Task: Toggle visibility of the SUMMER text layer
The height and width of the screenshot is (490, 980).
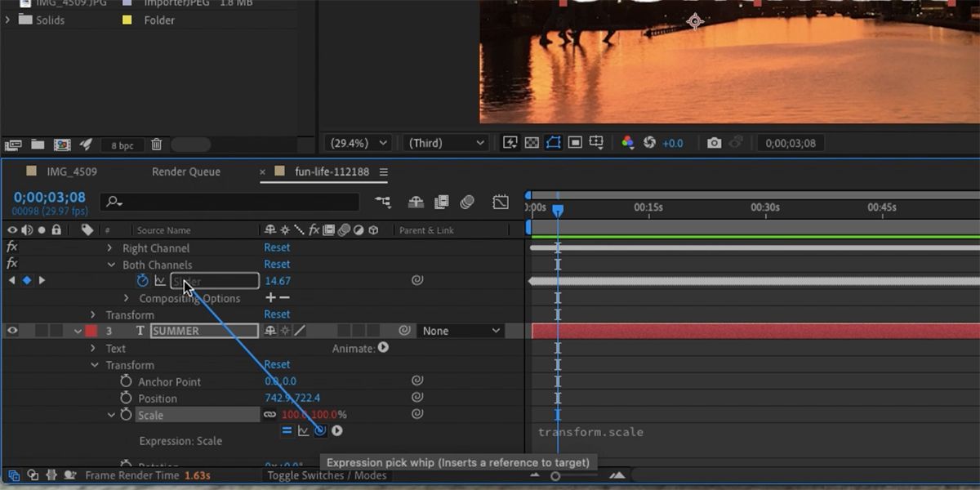Action: [x=11, y=330]
